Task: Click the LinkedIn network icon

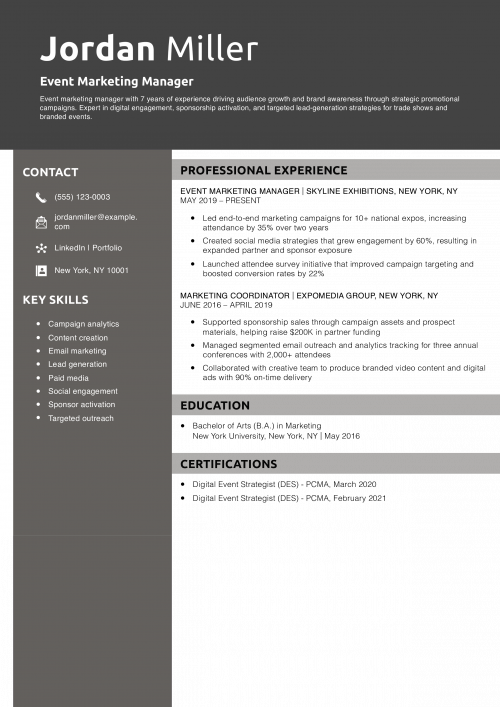Action: (41, 248)
